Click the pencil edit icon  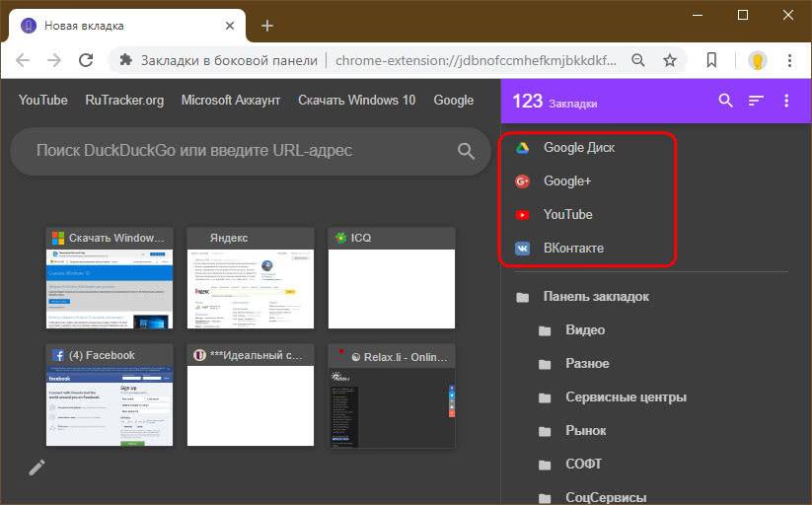tap(37, 468)
